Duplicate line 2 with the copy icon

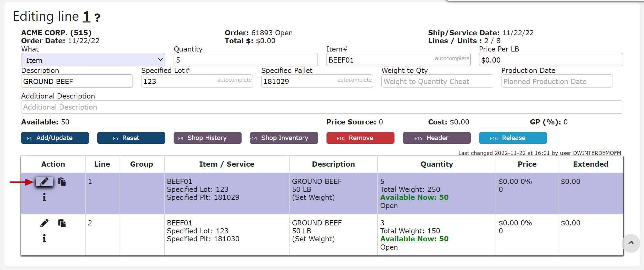[62, 223]
